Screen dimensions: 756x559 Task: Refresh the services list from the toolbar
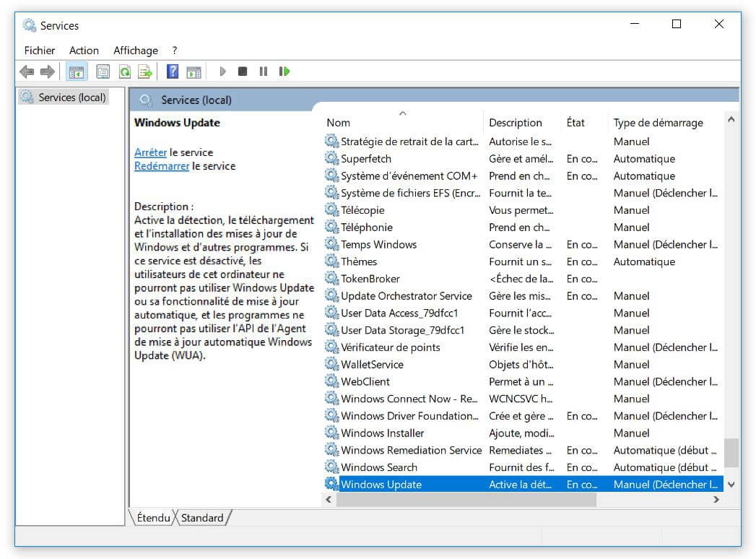point(124,72)
